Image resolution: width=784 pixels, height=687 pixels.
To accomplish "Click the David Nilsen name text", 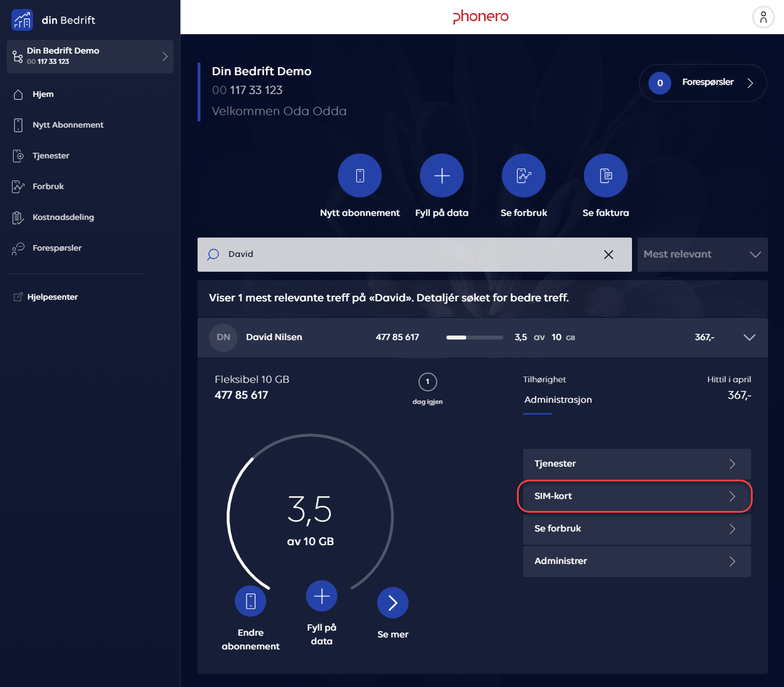I will click(274, 337).
